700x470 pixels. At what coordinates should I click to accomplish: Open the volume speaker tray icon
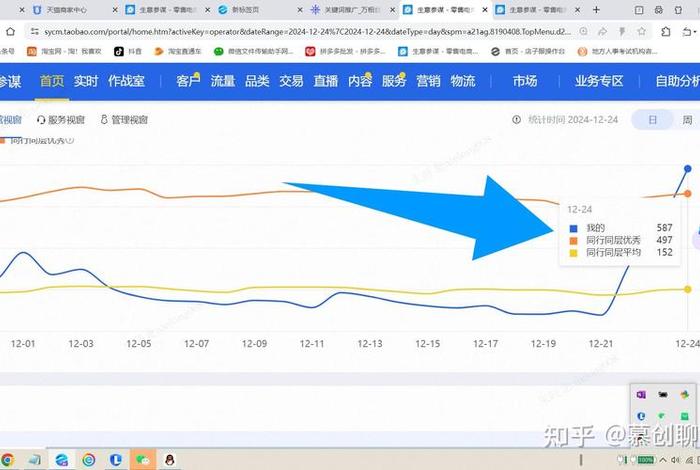click(x=675, y=459)
